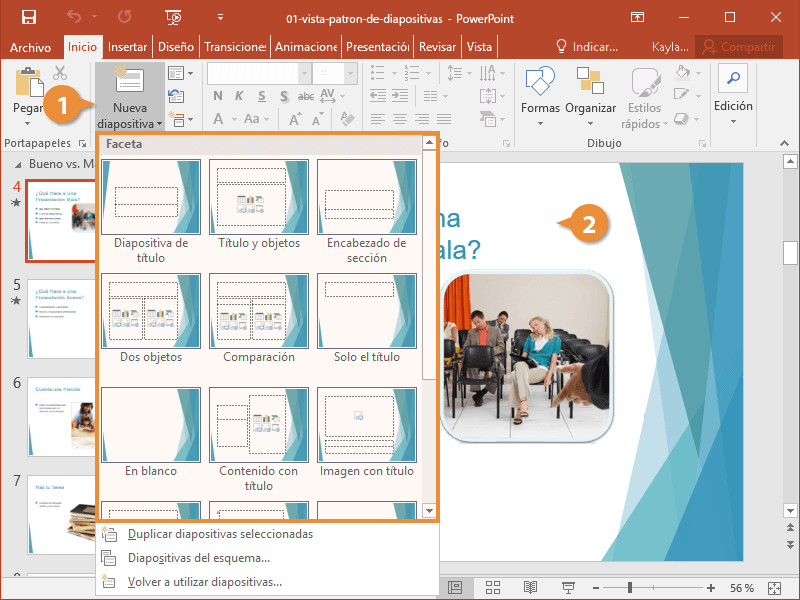
Task: Open the Revisar tab
Action: (437, 47)
